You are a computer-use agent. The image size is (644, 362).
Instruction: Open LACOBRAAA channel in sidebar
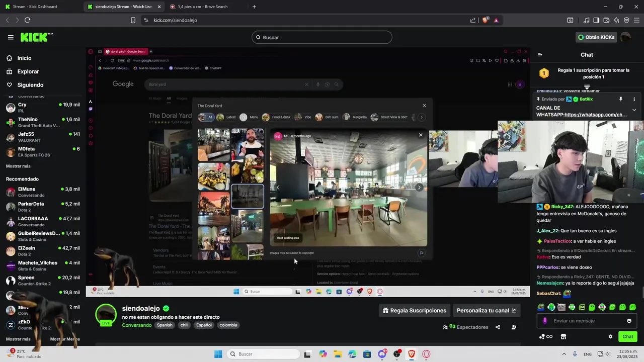[43, 222]
